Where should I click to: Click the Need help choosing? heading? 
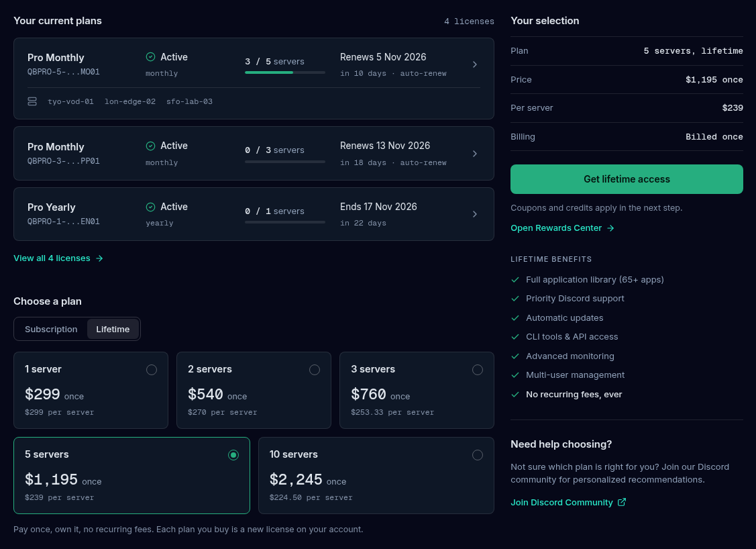[561, 444]
